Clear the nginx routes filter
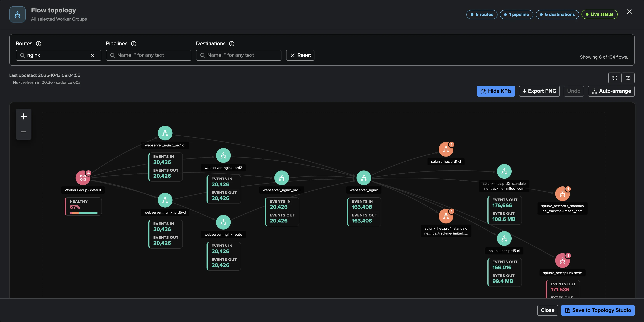The image size is (644, 322). point(92,55)
